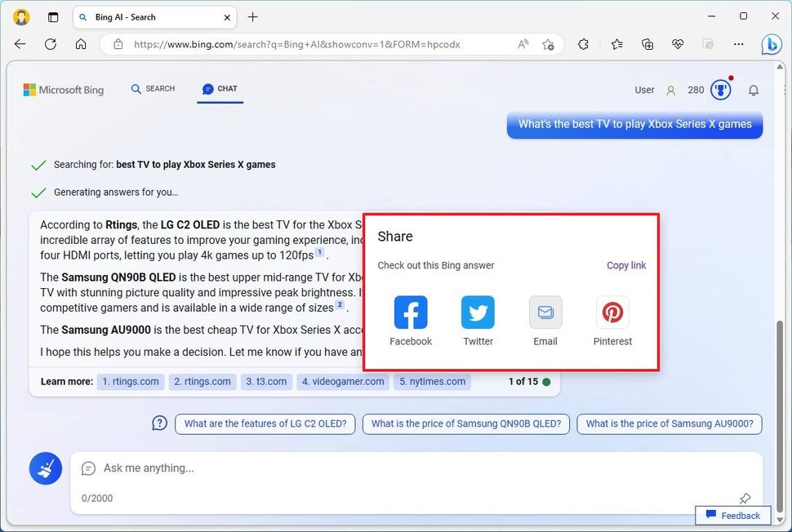Viewport: 792px width, 532px height.
Task: Share the answer to Pinterest
Action: (x=612, y=312)
